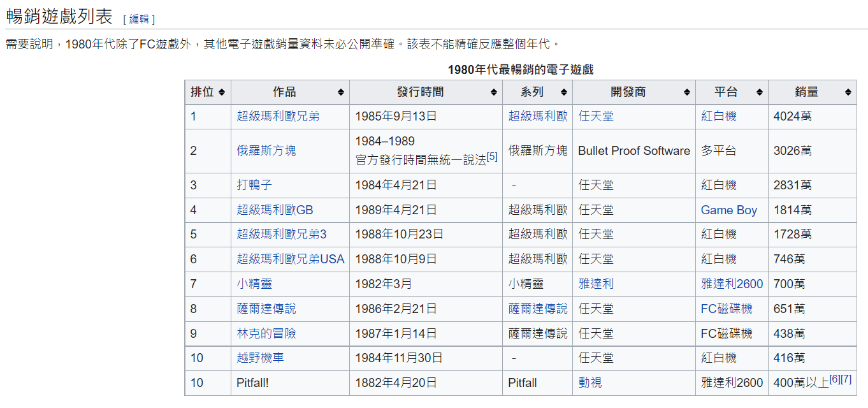
Task: Open the 雅達利 developer link
Action: tap(596, 284)
